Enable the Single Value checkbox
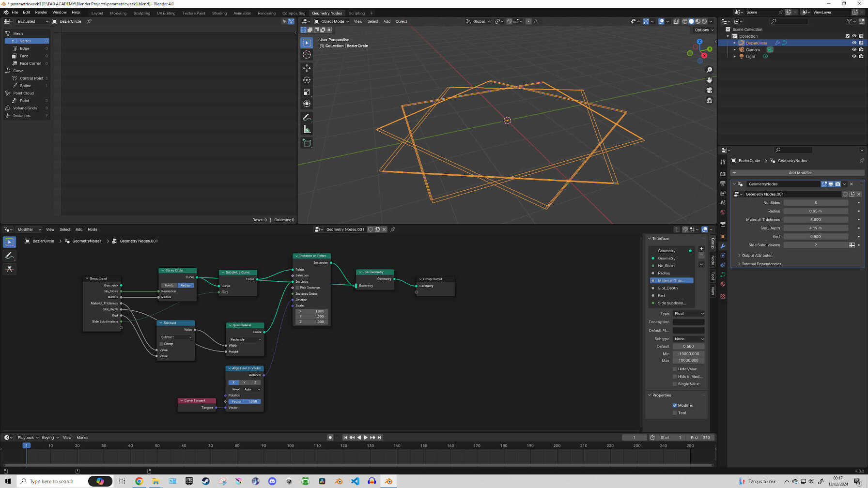868x488 pixels. (675, 384)
